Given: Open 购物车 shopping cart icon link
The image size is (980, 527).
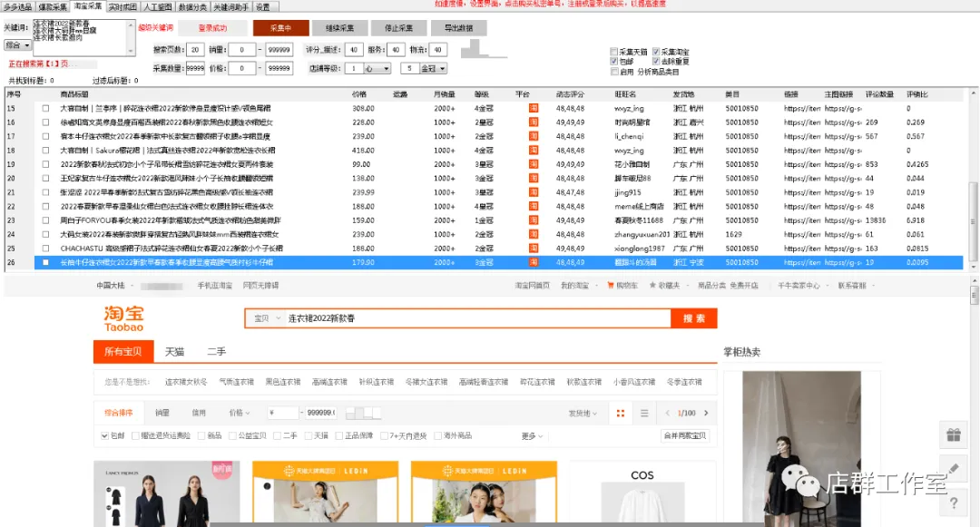Looking at the screenshot, I should (627, 286).
